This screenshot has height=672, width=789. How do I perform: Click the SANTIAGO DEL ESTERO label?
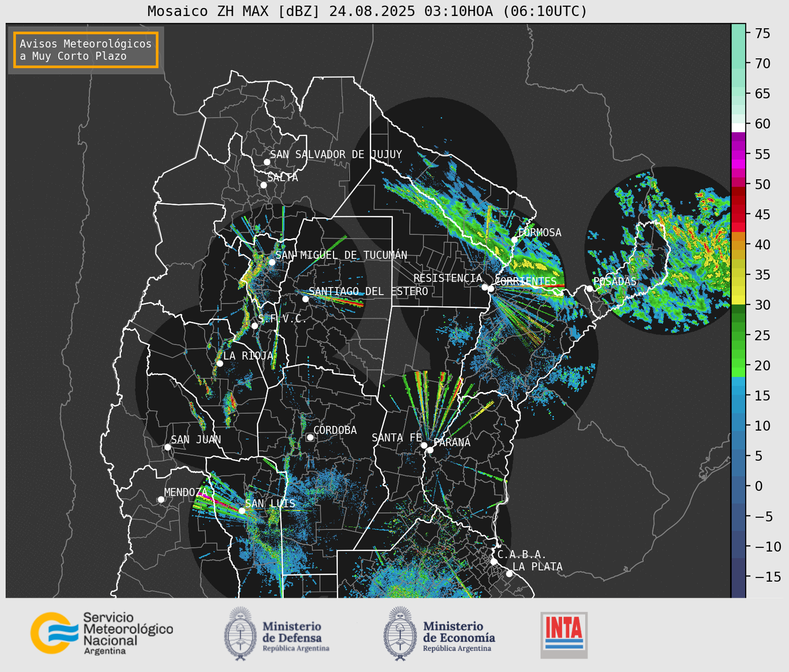(x=368, y=291)
